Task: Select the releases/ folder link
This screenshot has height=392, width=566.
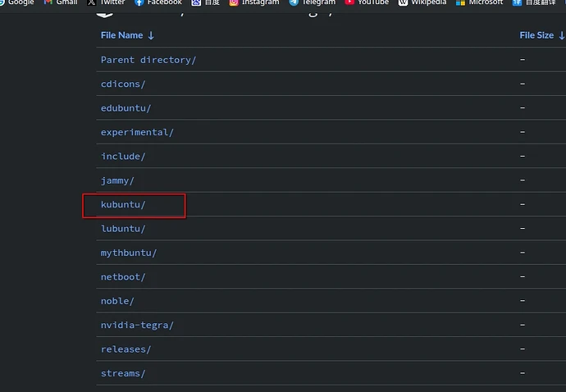Action: click(126, 349)
